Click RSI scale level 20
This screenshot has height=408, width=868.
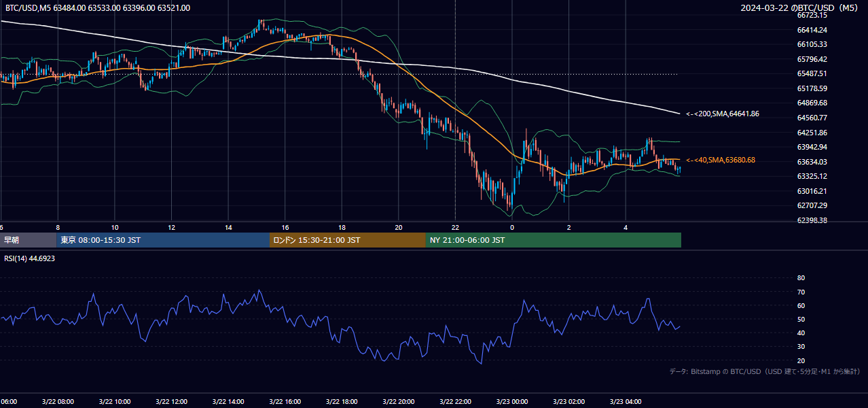pos(801,360)
